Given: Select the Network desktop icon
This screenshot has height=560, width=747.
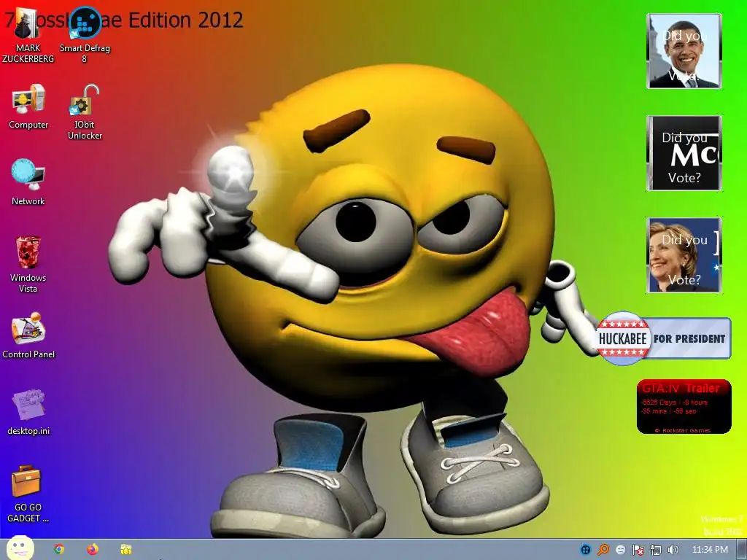Looking at the screenshot, I should pos(28,182).
